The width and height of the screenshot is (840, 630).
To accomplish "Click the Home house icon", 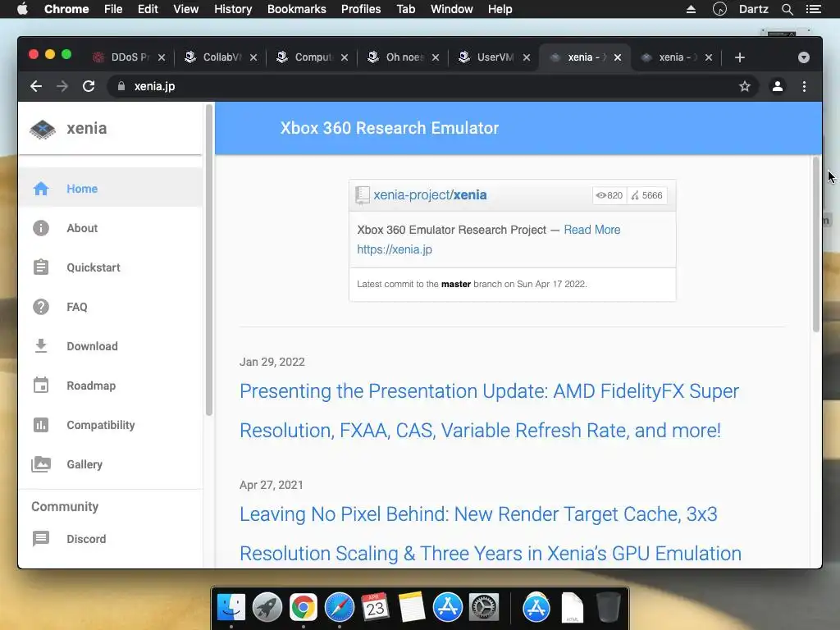I will [41, 189].
